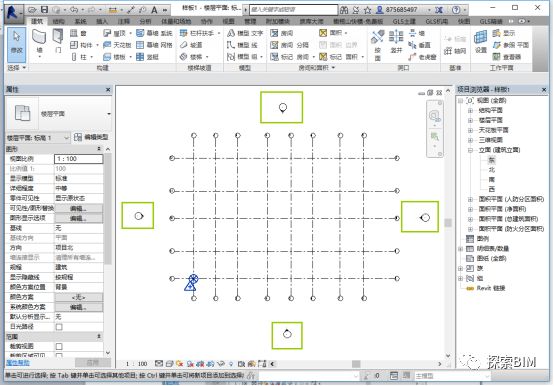Select the Window (窗) tool
The image size is (554, 386).
click(x=78, y=33)
